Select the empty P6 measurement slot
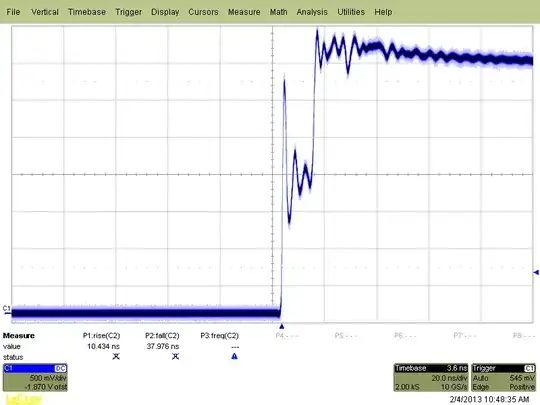The width and height of the screenshot is (540, 405). tap(405, 335)
